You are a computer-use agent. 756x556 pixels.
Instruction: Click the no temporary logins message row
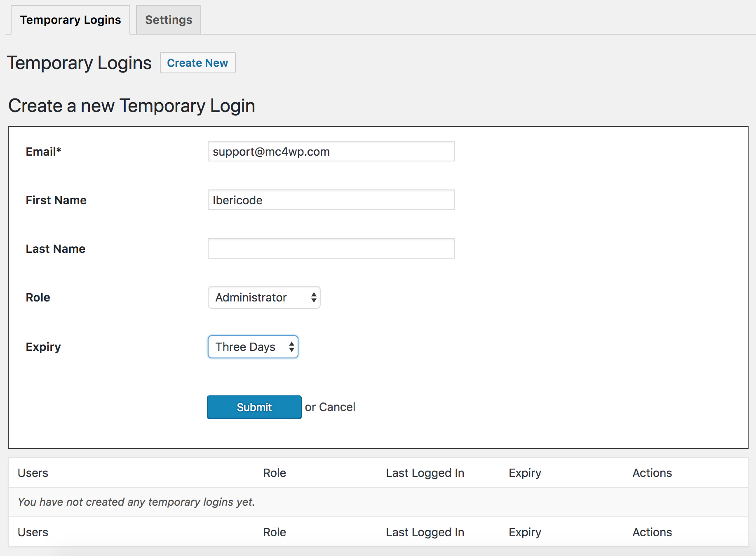tap(136, 502)
